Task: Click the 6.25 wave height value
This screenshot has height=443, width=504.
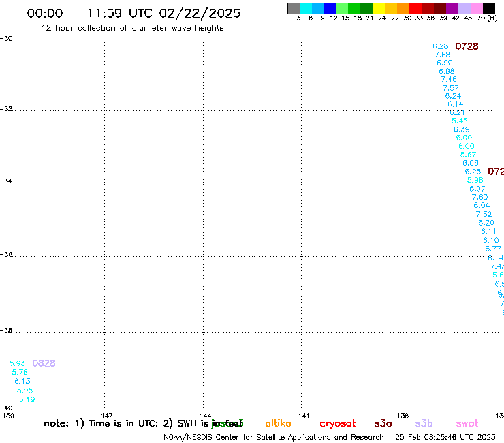Action: pyautogui.click(x=473, y=172)
